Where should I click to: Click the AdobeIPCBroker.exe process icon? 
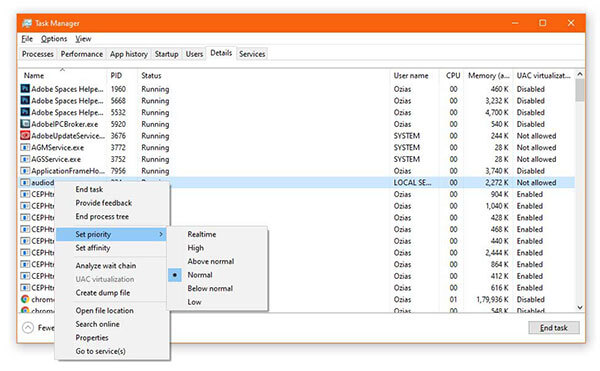point(25,124)
